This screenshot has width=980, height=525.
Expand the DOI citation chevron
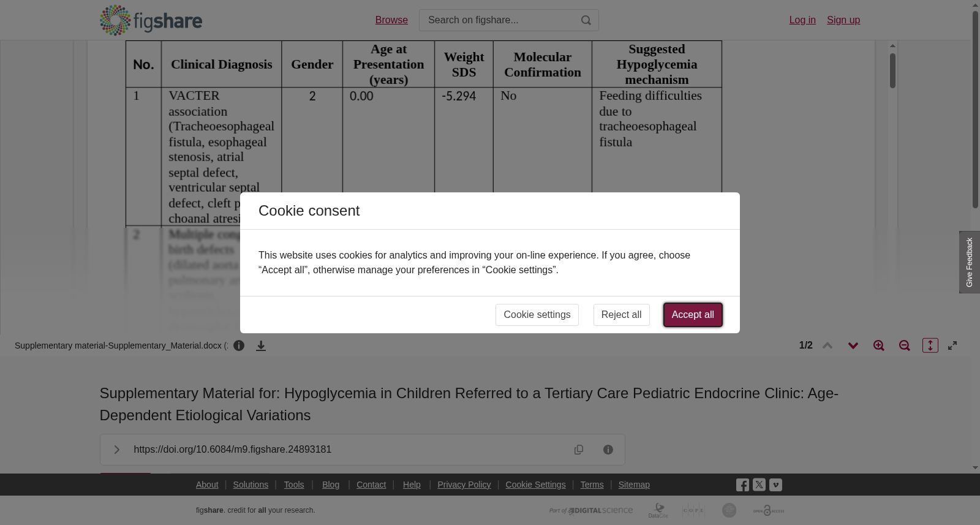(x=116, y=450)
